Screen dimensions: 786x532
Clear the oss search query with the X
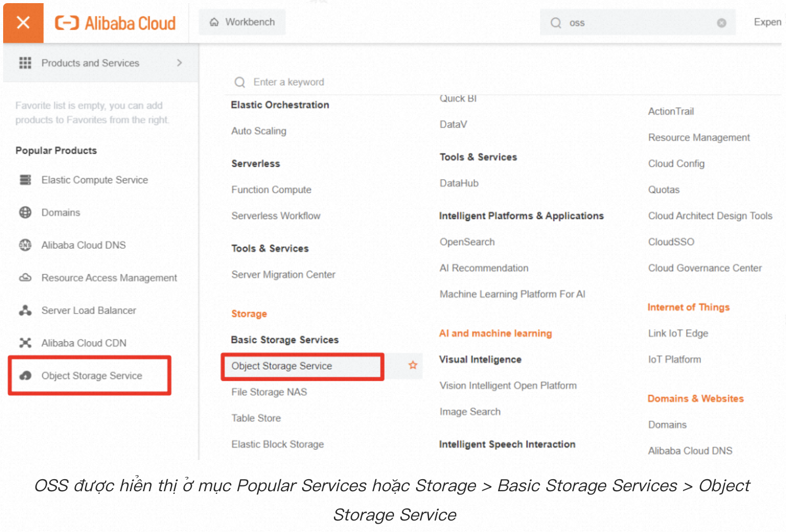[x=722, y=22]
